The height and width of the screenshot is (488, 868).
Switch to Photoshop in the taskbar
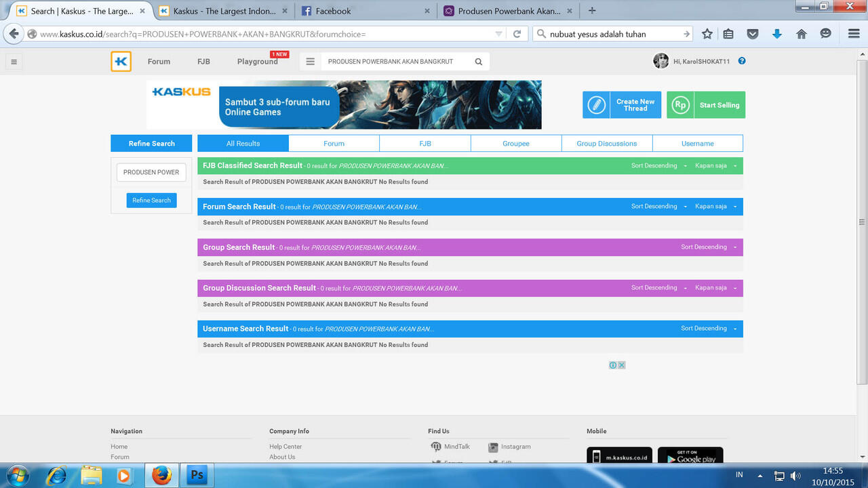197,475
